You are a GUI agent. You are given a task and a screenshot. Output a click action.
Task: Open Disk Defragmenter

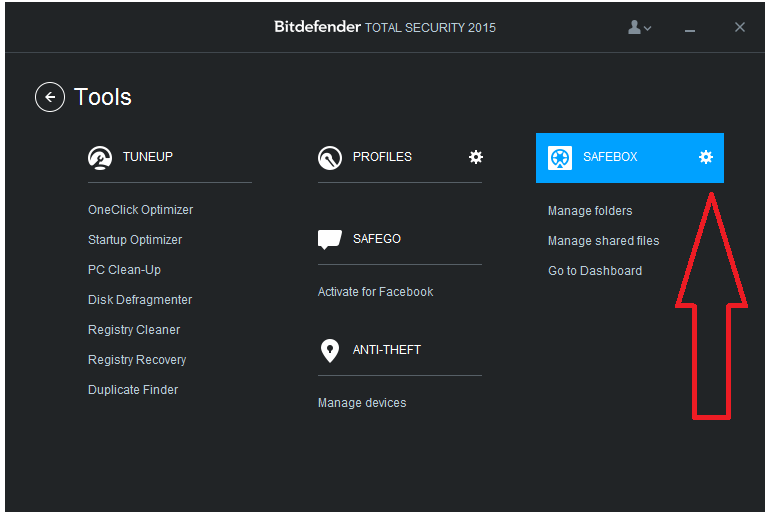[140, 300]
